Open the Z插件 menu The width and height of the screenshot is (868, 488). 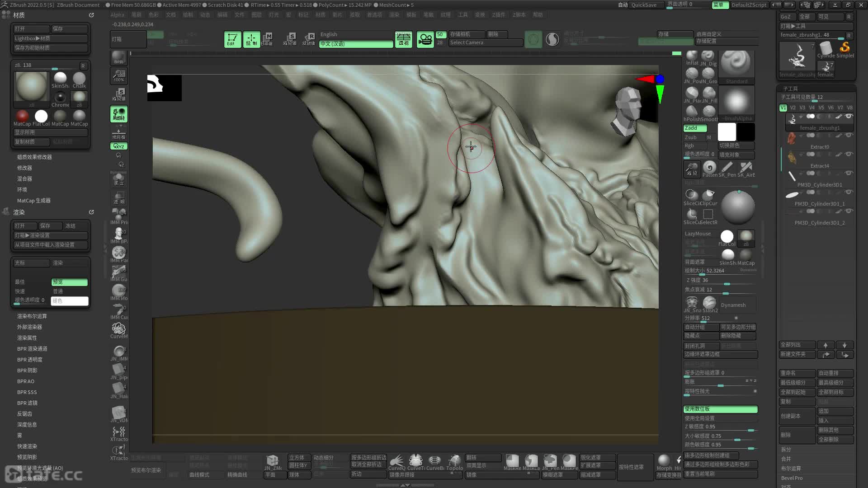499,14
